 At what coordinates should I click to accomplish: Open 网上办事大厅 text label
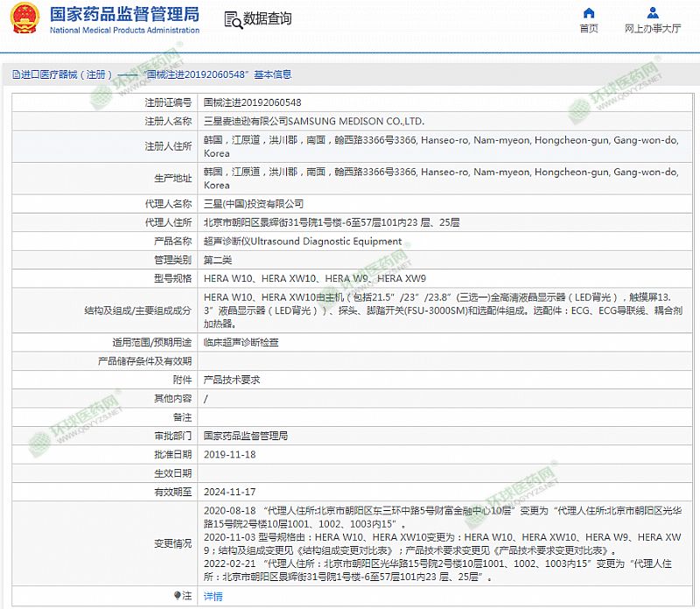coord(653,28)
